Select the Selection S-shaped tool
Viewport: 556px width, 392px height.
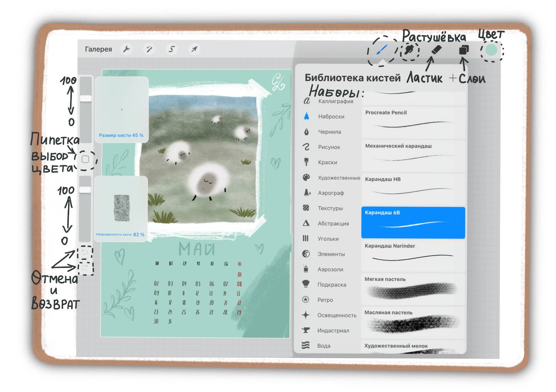click(171, 49)
